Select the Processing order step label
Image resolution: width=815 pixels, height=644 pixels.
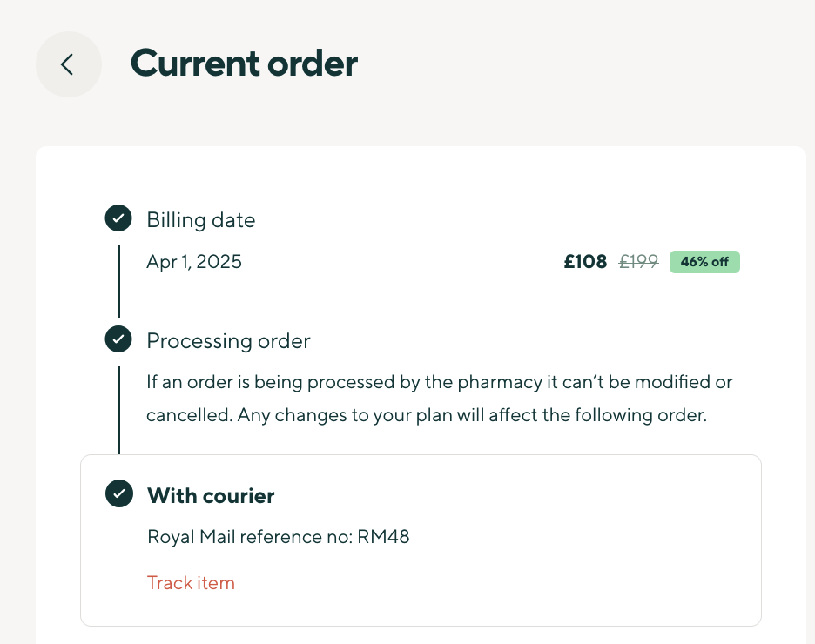pyautogui.click(x=228, y=341)
